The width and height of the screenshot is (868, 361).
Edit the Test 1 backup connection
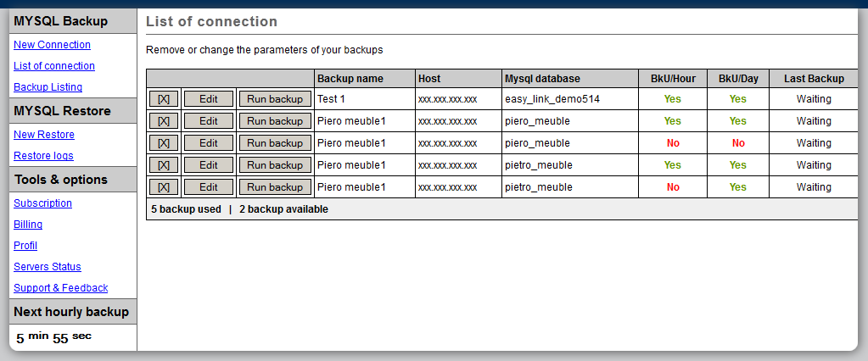pos(208,99)
